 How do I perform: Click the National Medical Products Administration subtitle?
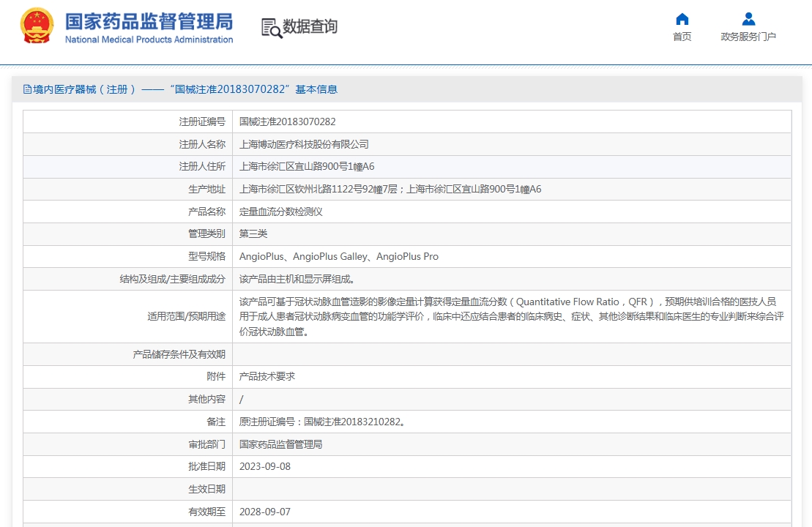(149, 40)
